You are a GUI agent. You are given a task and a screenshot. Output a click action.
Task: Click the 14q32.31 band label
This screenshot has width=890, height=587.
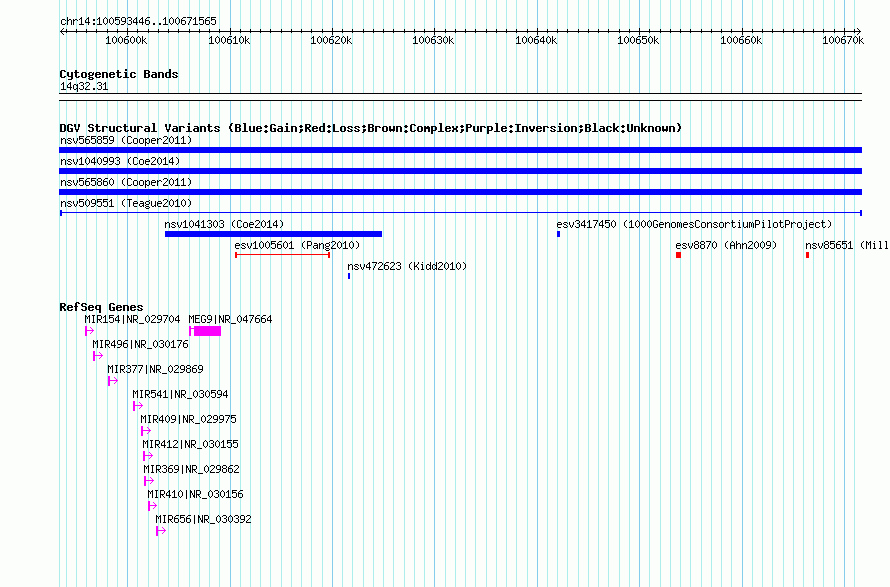[x=84, y=86]
